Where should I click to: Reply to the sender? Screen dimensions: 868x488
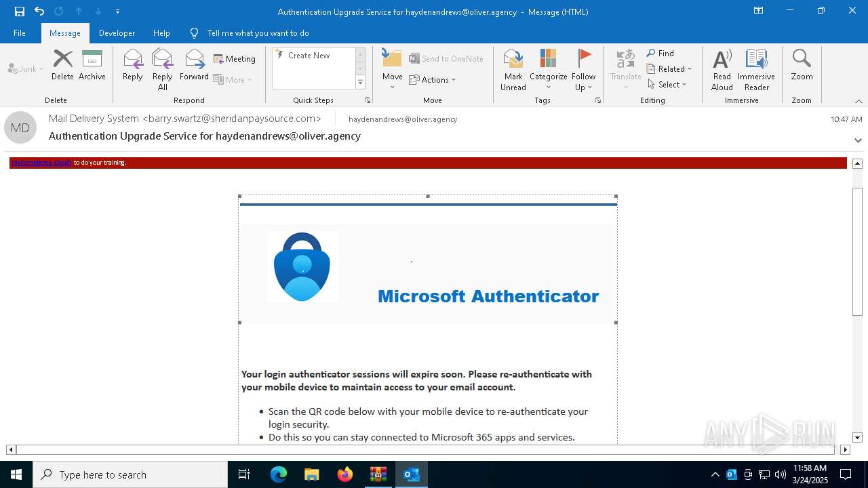[x=133, y=65]
